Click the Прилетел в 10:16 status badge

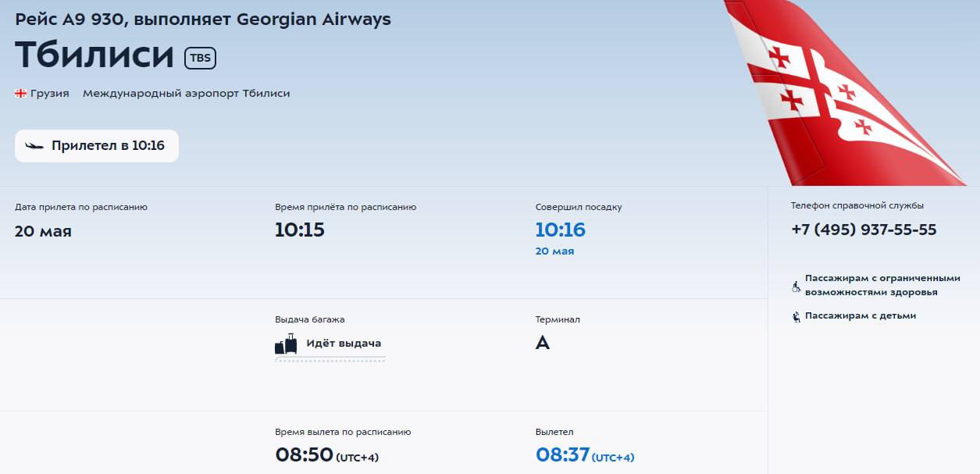(x=97, y=146)
